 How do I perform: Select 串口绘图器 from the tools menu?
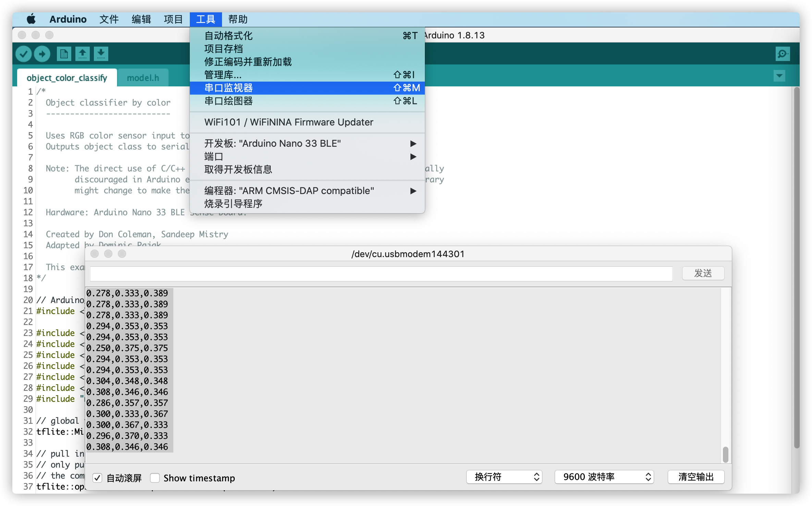click(229, 101)
